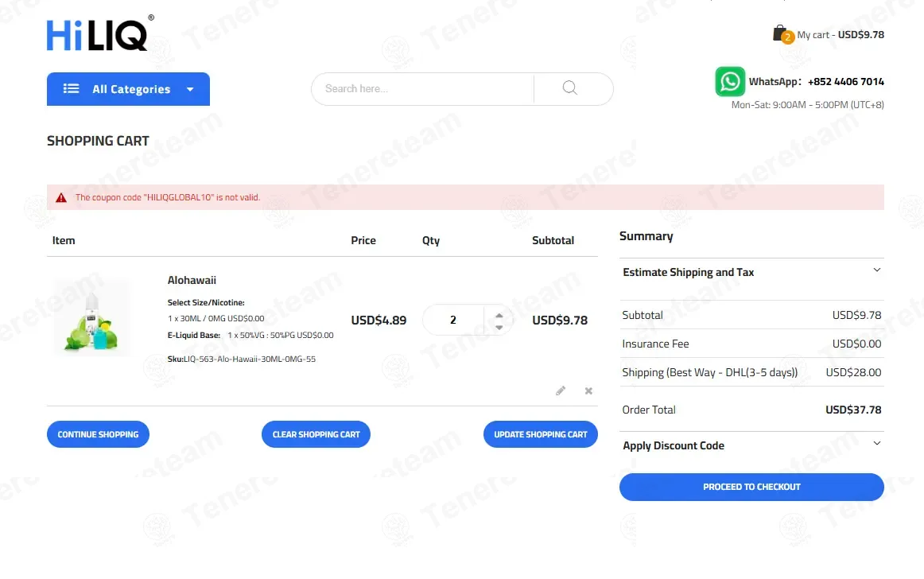Decrease Alohawaii quantity with down arrow
The image size is (924, 579).
[499, 327]
